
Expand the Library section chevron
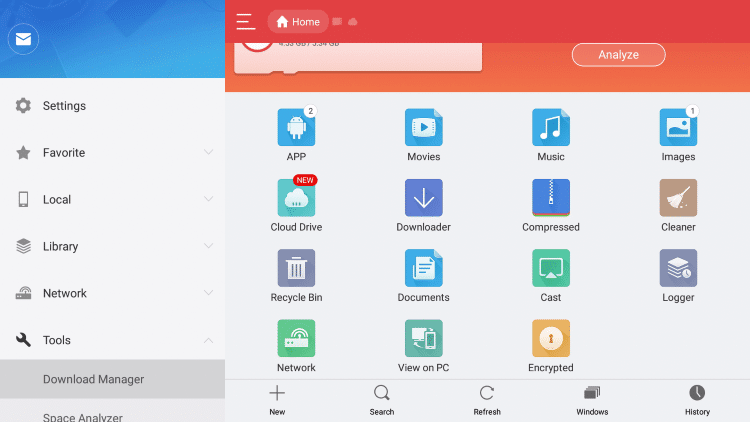[x=208, y=246]
